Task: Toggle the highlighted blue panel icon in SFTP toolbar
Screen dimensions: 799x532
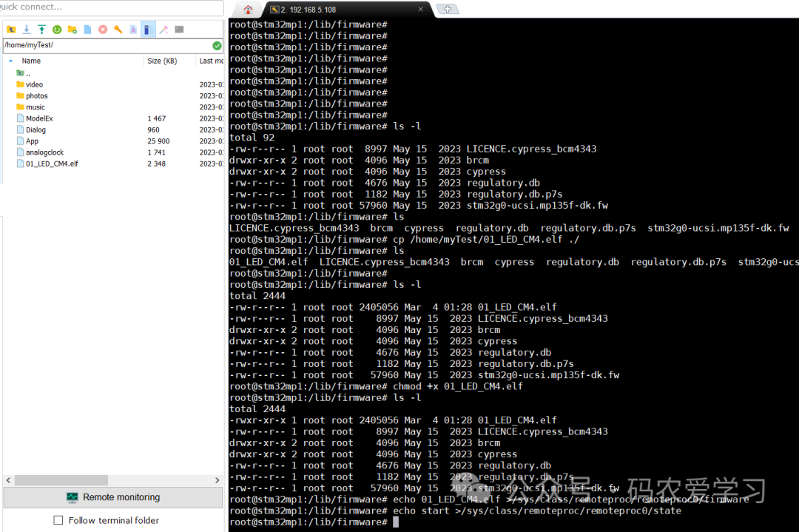Action: click(x=147, y=30)
